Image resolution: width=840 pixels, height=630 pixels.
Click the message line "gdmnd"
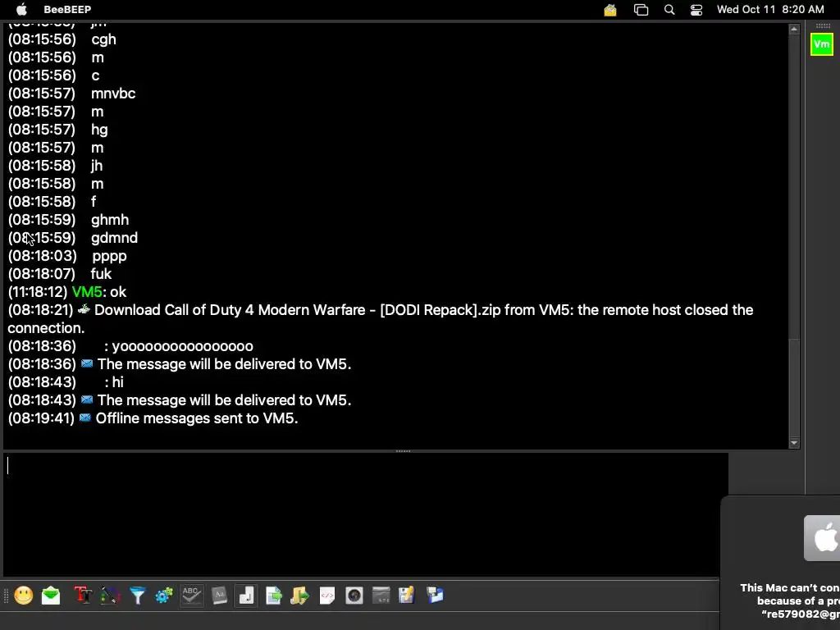point(114,238)
